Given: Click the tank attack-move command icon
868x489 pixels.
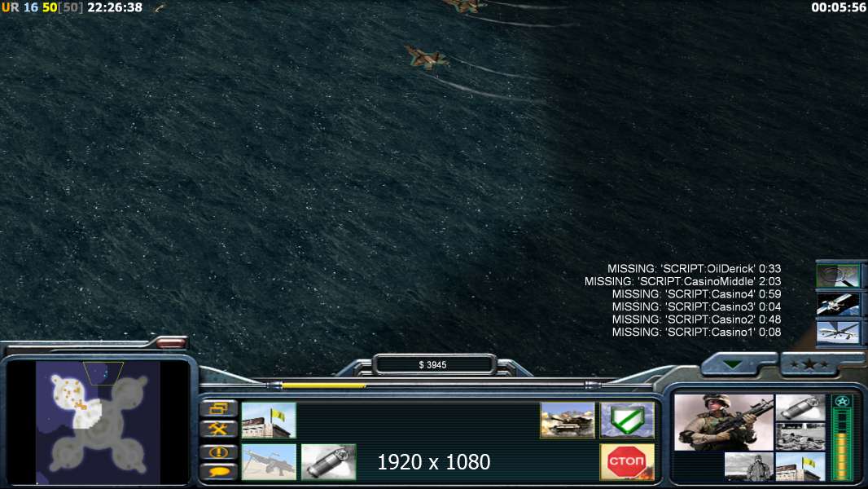Looking at the screenshot, I should pyautogui.click(x=568, y=421).
